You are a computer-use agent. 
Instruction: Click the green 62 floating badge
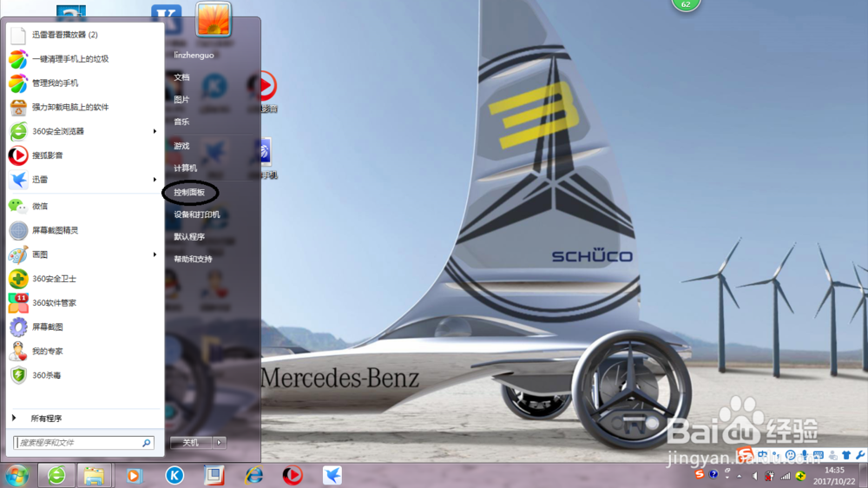click(x=686, y=4)
